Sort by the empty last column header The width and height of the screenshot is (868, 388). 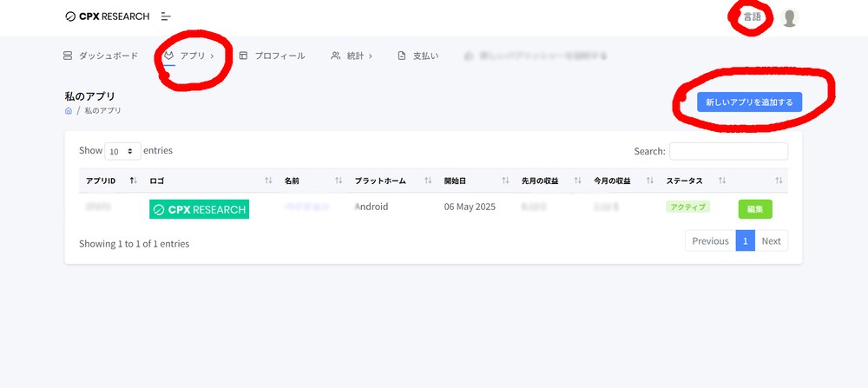tap(759, 181)
